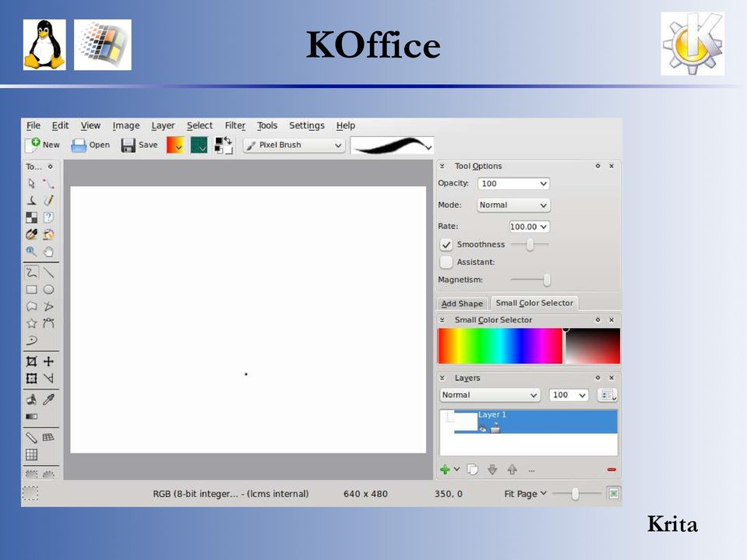
Task: Select the eyedropper color picker tool
Action: (x=48, y=400)
